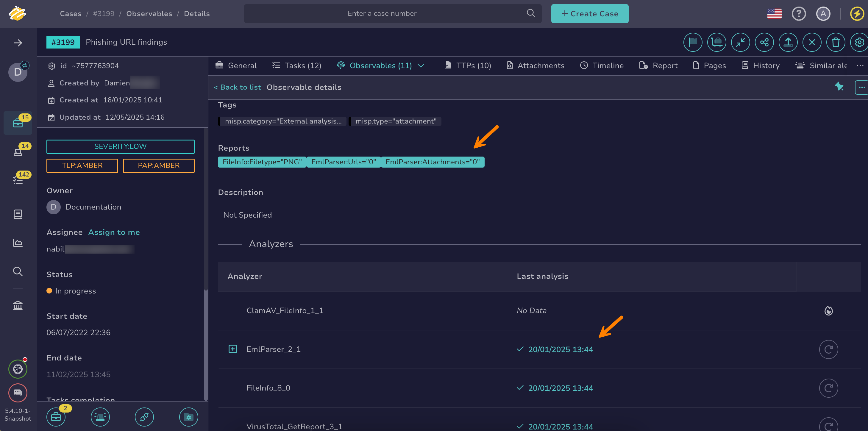The height and width of the screenshot is (431, 868).
Task: Open tasks list with badge 142
Action: [x=18, y=180]
